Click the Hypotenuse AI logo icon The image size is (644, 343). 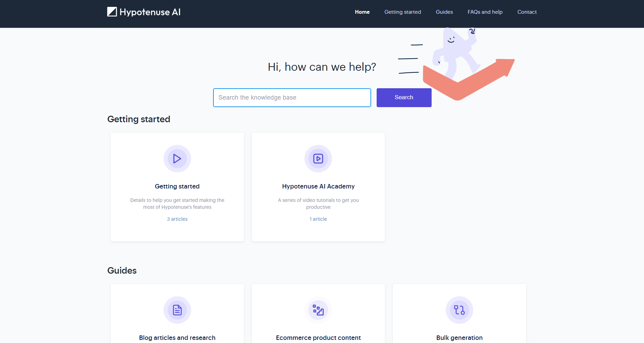[112, 12]
